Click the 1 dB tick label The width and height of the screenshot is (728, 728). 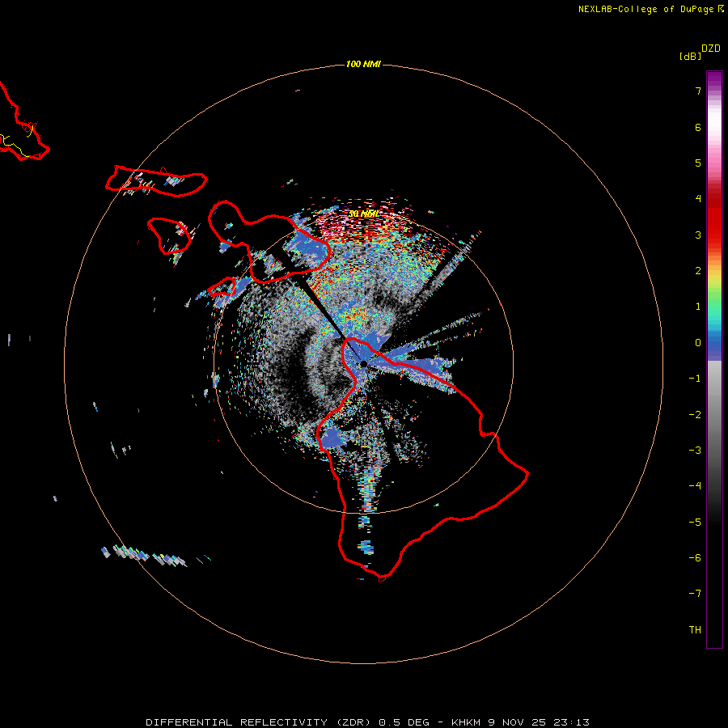click(698, 307)
